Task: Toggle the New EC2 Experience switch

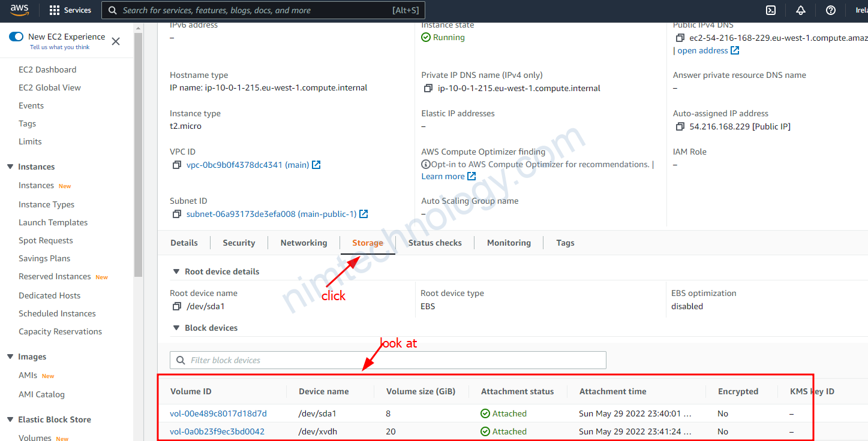Action: [16, 37]
